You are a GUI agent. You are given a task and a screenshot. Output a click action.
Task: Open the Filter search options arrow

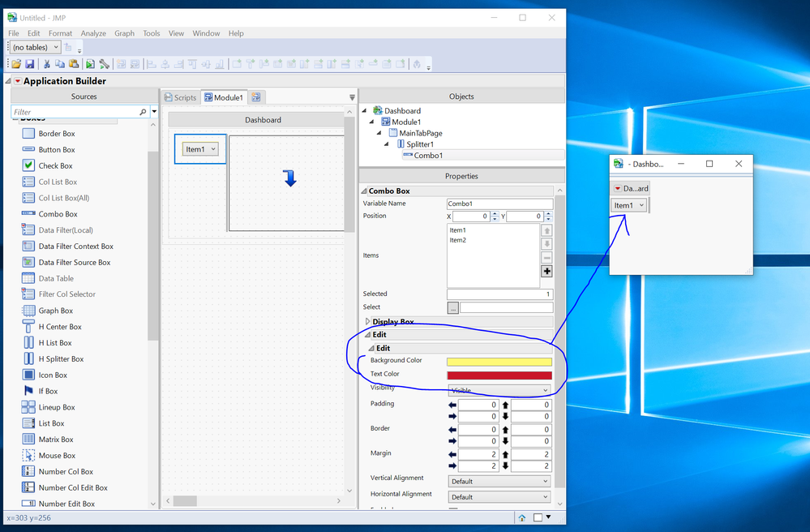[x=154, y=112]
